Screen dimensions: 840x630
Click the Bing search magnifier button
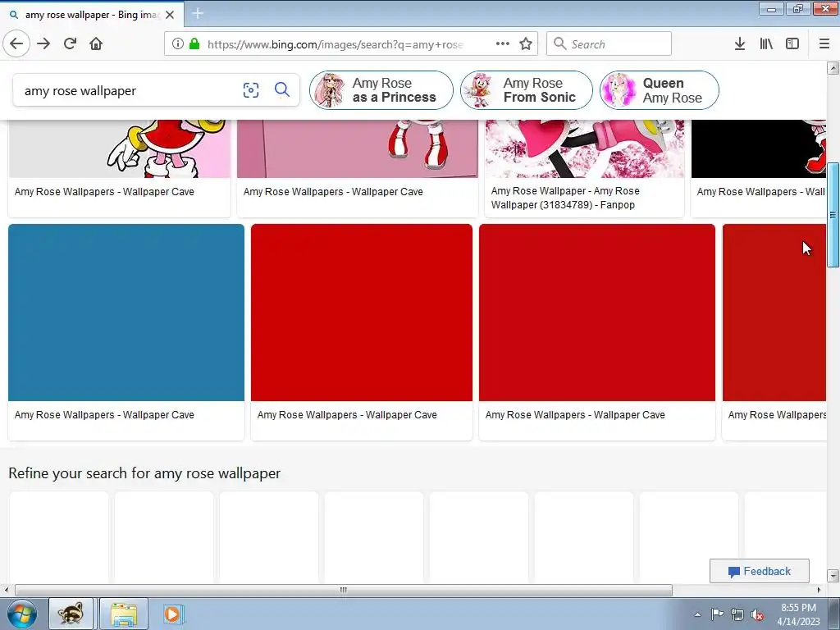[x=282, y=89]
